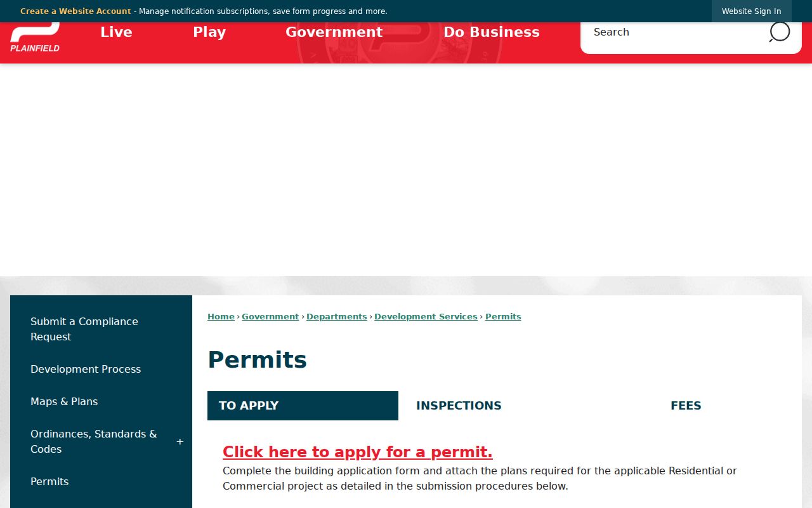Screen dimensions: 812x508
Task: Click the Permits breadcrumb link
Action: click(x=503, y=316)
